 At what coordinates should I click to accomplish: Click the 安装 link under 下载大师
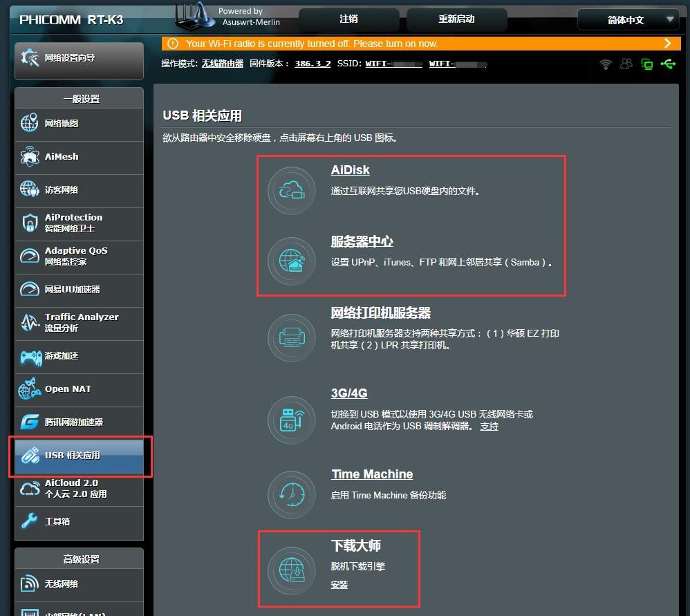pos(339,585)
